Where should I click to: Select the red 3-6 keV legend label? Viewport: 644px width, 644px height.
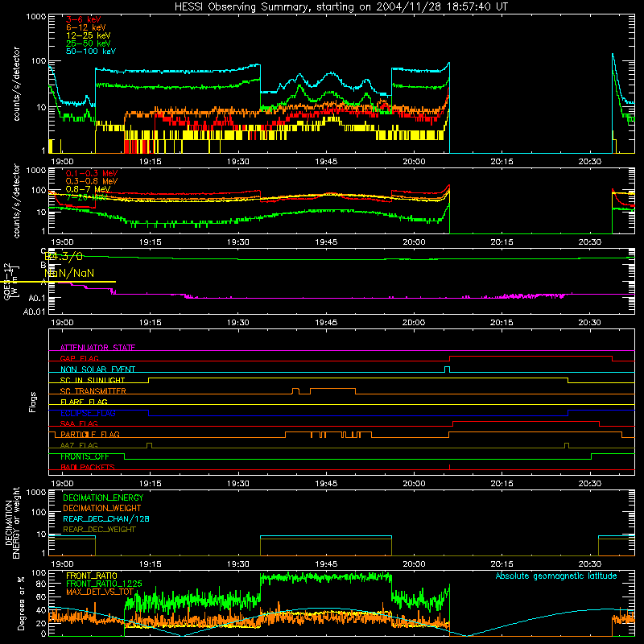(83, 19)
